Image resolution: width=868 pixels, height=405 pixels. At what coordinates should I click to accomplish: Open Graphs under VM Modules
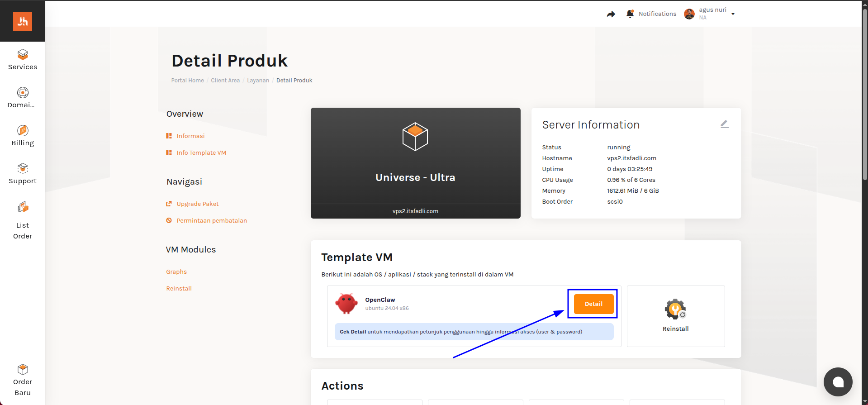point(176,272)
